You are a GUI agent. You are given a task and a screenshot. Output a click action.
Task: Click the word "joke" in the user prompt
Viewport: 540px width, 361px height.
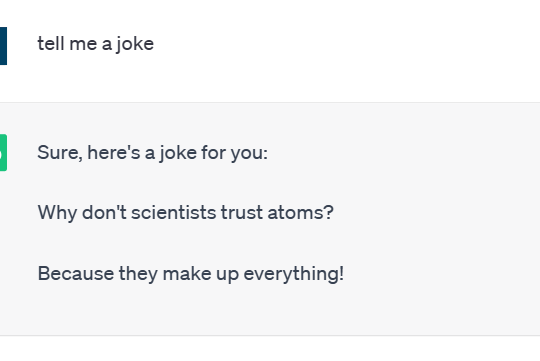(x=135, y=45)
